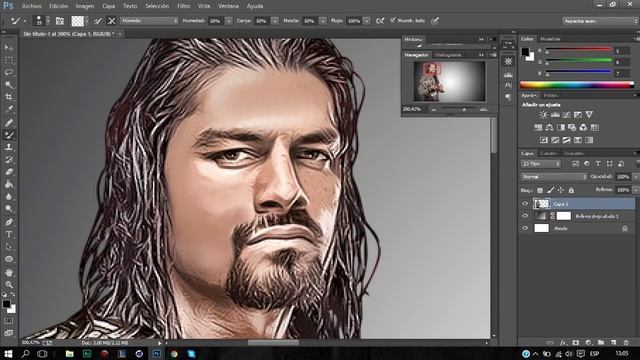Add a Brightness/Contrast adjustment
This screenshot has height=360, width=640.
tap(543, 115)
